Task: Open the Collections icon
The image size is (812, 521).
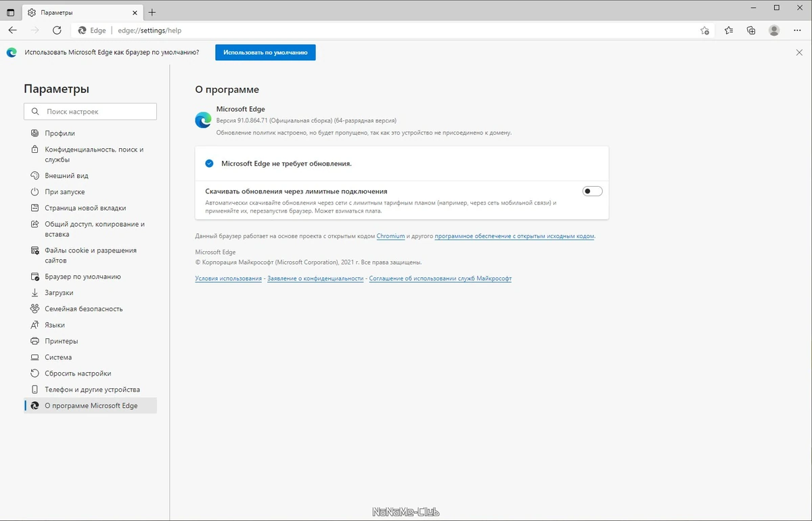Action: (751, 30)
